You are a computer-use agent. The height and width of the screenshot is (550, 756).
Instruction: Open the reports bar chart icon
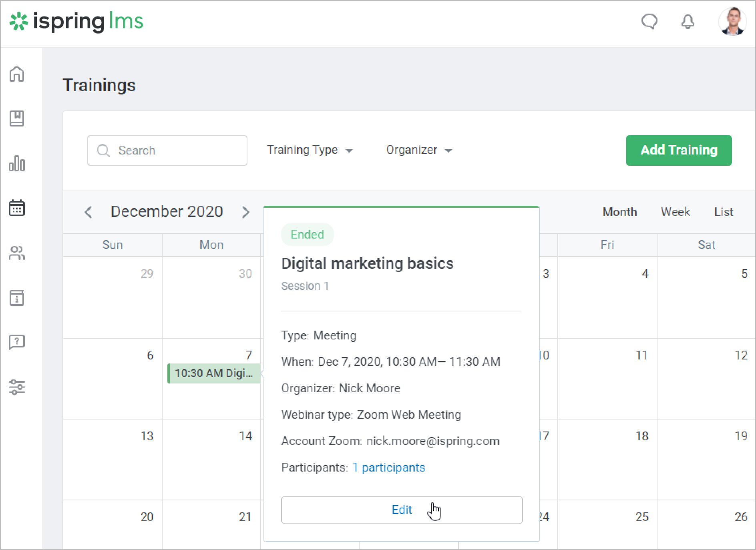pos(17,163)
